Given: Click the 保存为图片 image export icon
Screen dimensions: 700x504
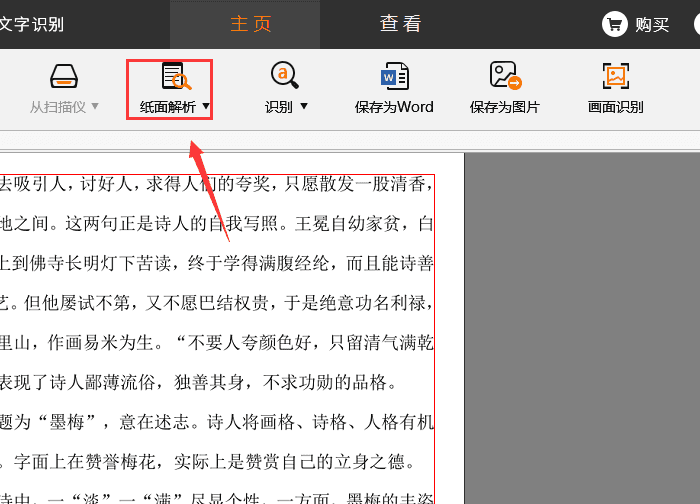Looking at the screenshot, I should tap(505, 76).
